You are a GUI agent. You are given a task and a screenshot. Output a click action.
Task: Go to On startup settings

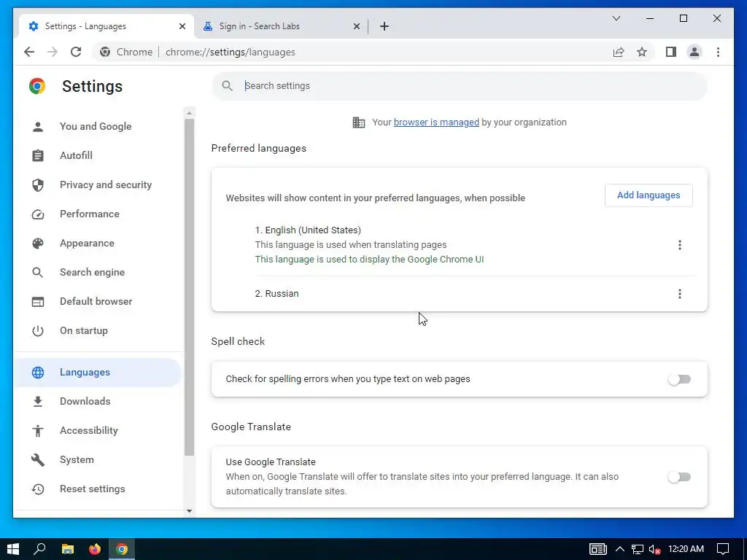tap(98, 330)
